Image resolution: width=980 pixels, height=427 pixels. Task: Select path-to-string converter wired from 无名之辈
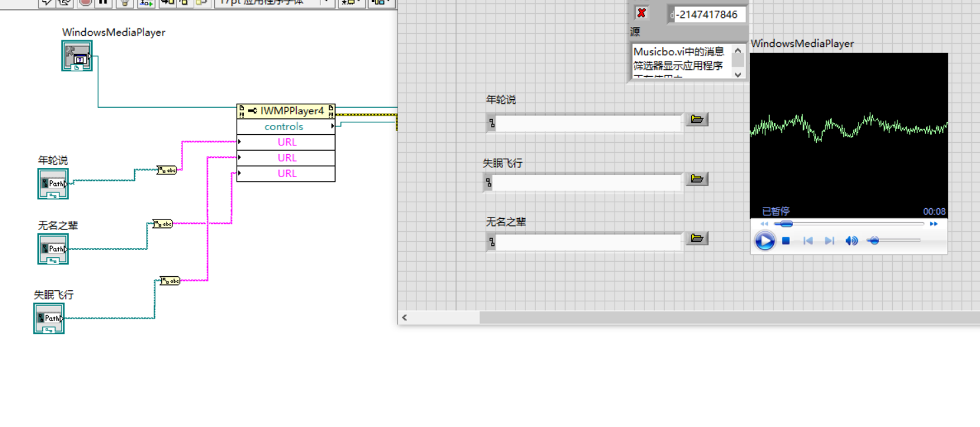pyautogui.click(x=163, y=223)
